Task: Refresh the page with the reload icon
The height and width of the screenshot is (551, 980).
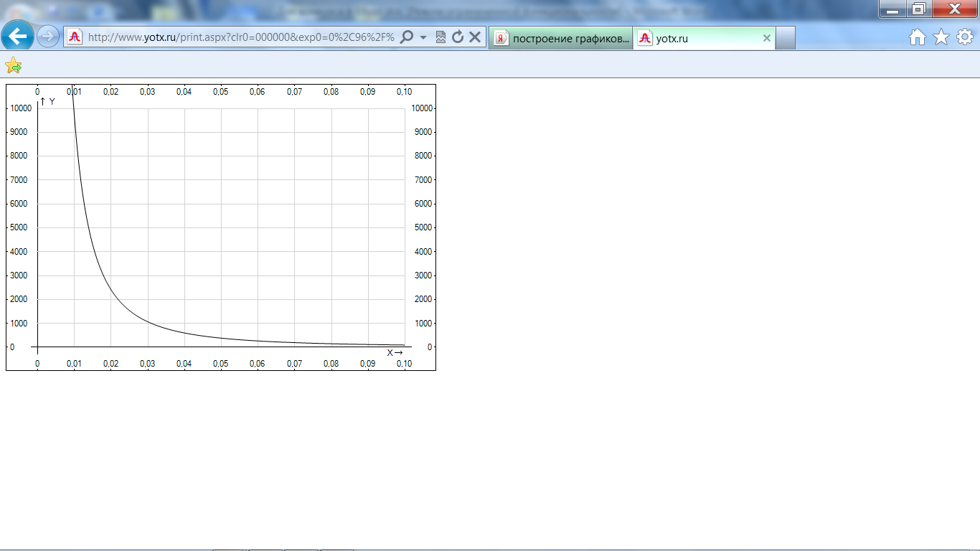Action: (458, 37)
